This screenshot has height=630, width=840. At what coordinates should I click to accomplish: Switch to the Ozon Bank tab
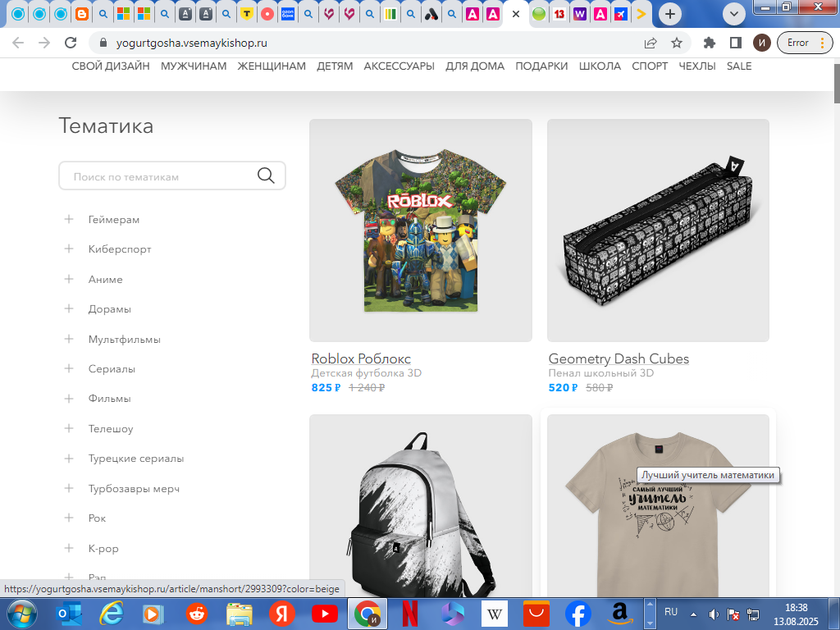pos(288,14)
